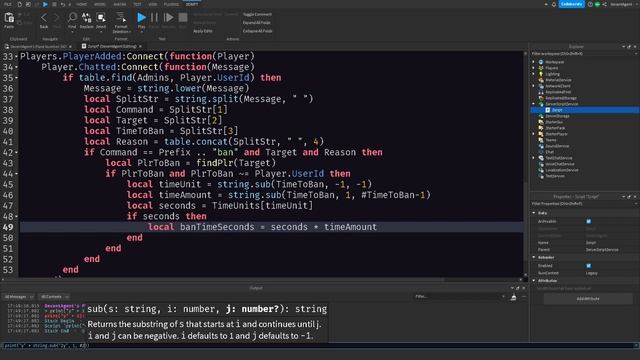The image size is (640, 360).
Task: Start playtest with the blue Play button
Action: (141, 17)
